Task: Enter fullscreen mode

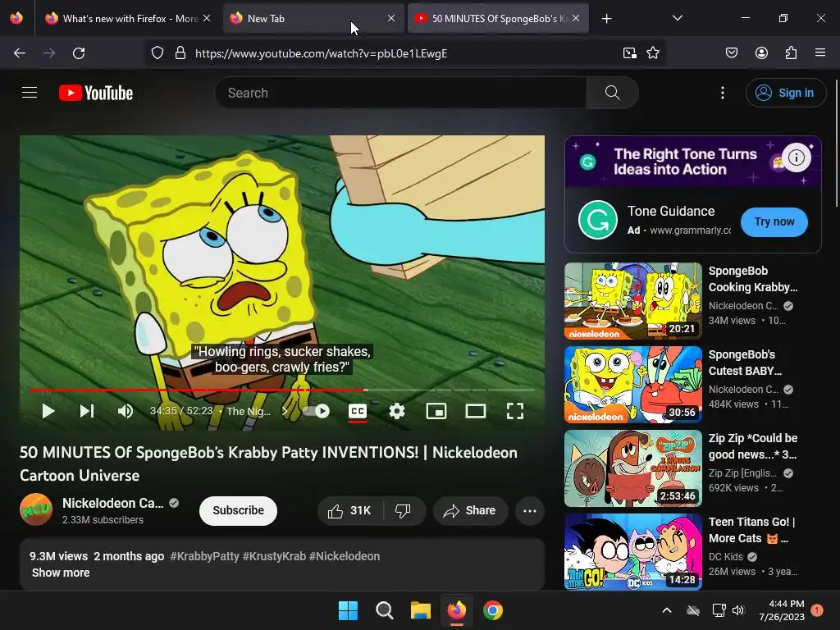Action: click(515, 411)
